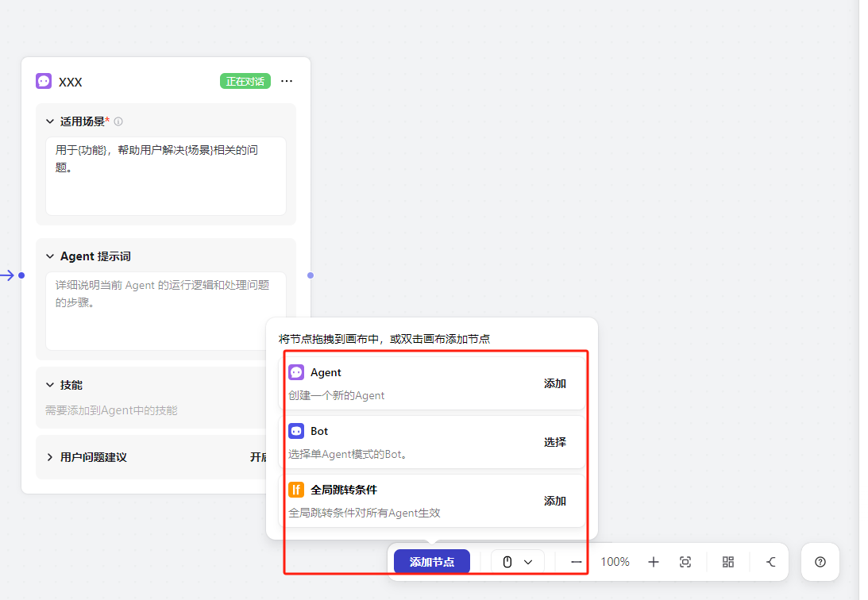This screenshot has width=868, height=600.
Task: Click the 适用场景 text area
Action: coord(165,176)
